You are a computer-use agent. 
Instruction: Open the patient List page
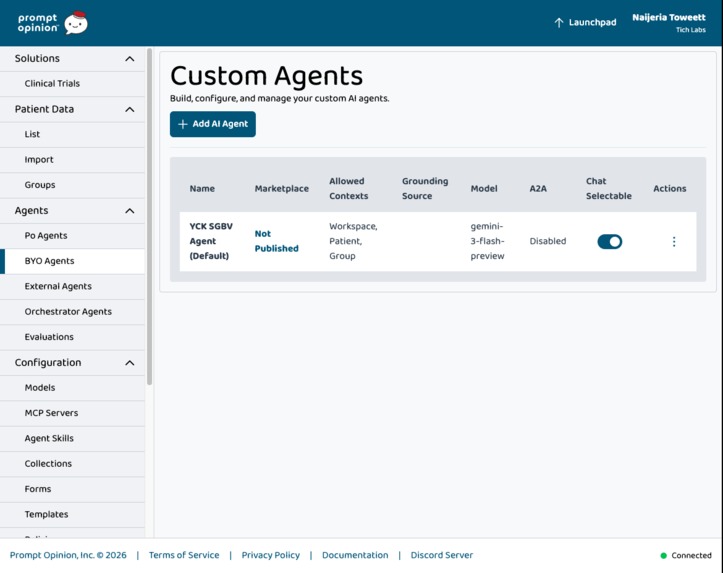coord(72,134)
